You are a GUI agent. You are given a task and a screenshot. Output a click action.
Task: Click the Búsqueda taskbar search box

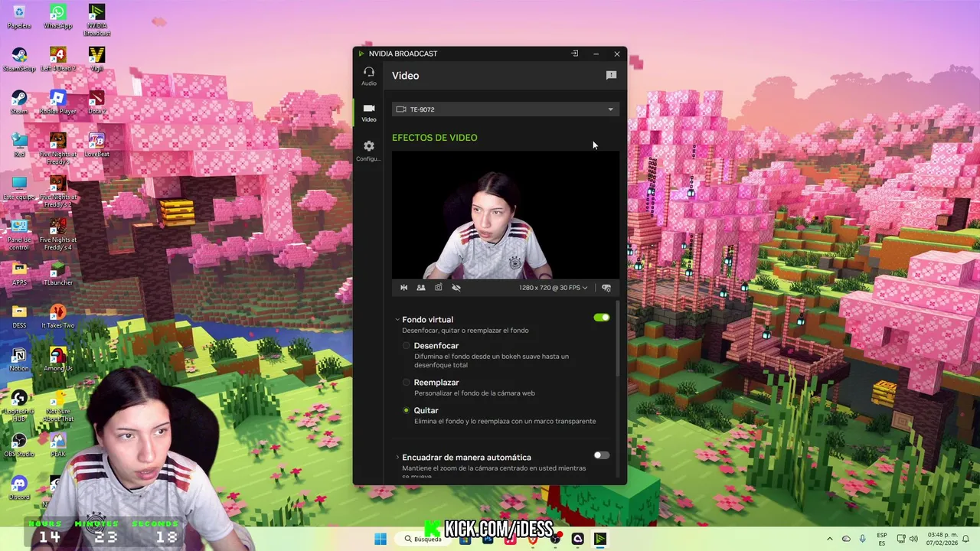[x=423, y=539]
